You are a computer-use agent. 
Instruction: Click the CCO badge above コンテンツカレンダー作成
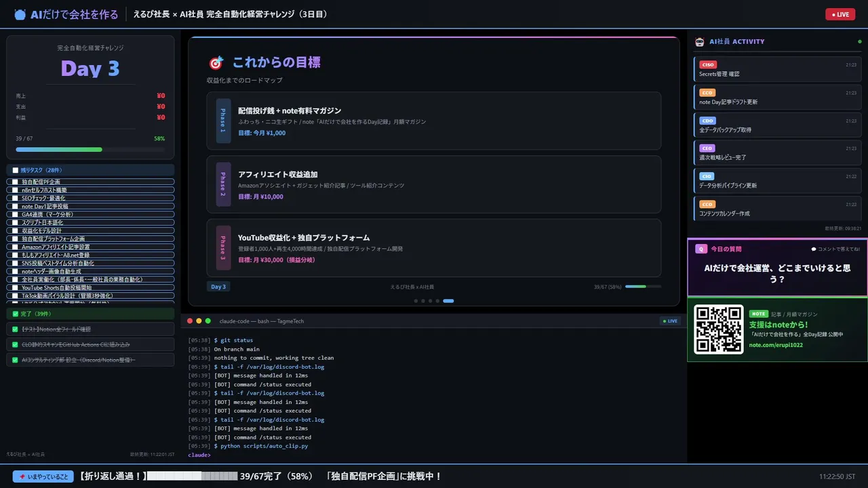[x=707, y=204]
